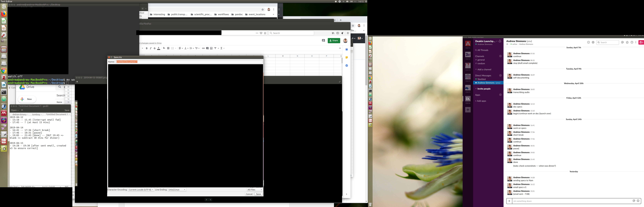Screen dimensions: 644x207
Task: Open conversation settings gear in Slack
Action: [593, 42]
